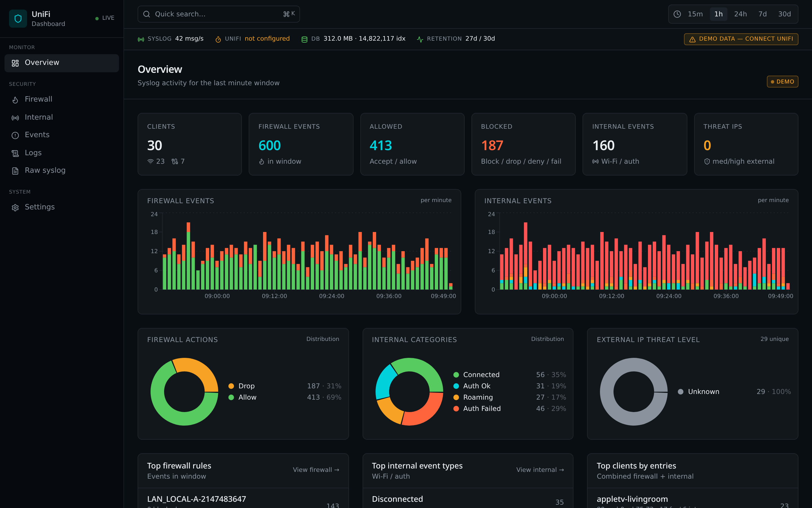Click the gray Unknown legend swatch
Image resolution: width=812 pixels, height=508 pixels.
[x=680, y=392]
